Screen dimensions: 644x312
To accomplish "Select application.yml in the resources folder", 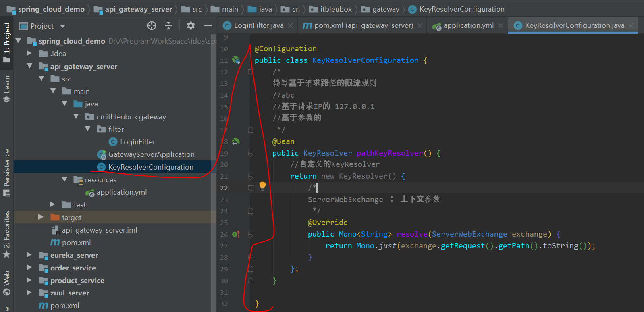I will point(116,192).
